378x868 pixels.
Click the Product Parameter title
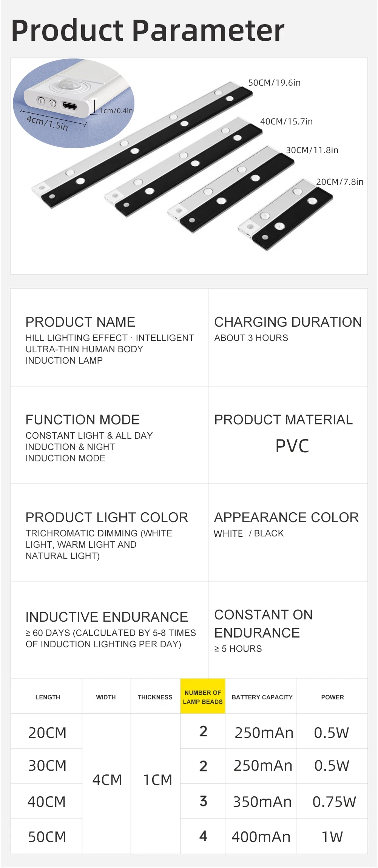pyautogui.click(x=148, y=30)
